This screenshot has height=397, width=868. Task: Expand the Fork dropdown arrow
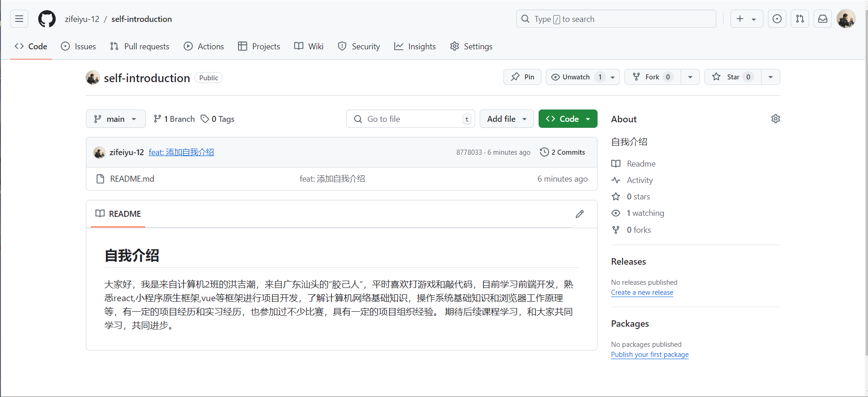pyautogui.click(x=690, y=77)
